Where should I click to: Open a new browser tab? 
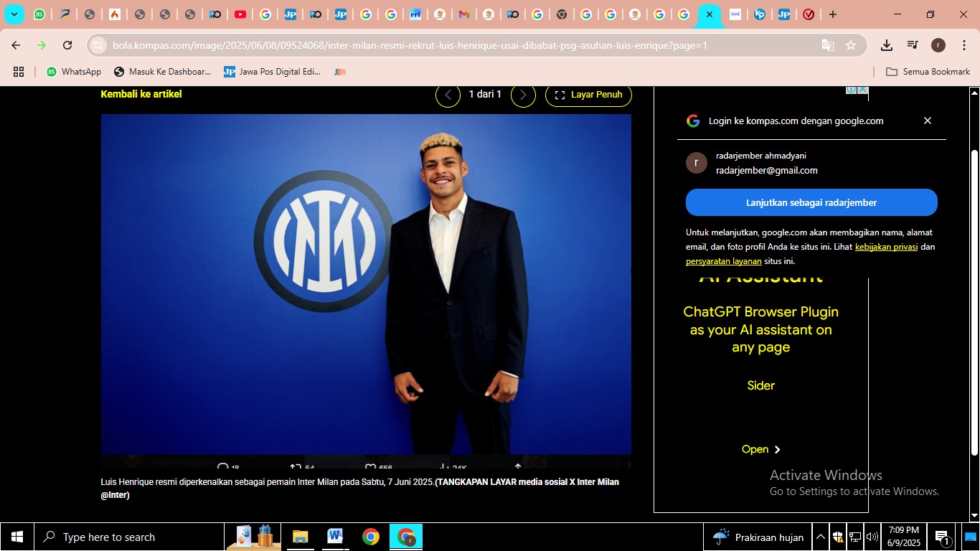pos(832,14)
